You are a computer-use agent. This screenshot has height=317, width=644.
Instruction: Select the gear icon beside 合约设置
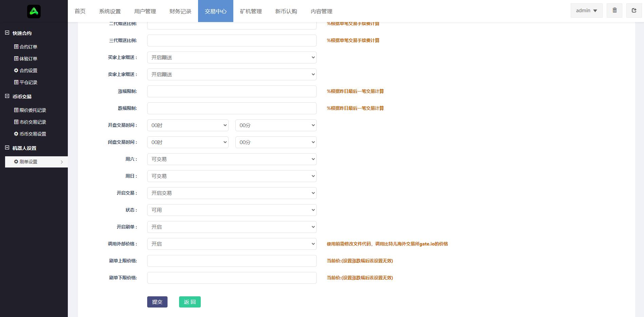tap(16, 70)
